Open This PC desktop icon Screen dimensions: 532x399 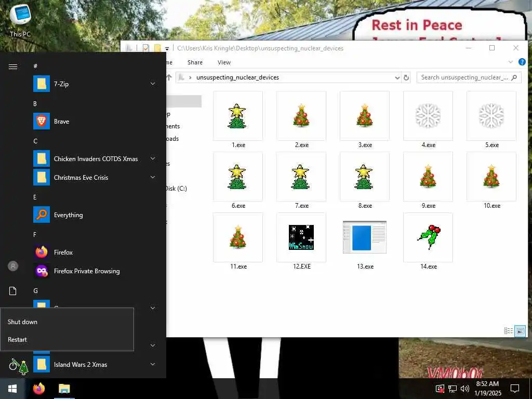click(x=20, y=20)
